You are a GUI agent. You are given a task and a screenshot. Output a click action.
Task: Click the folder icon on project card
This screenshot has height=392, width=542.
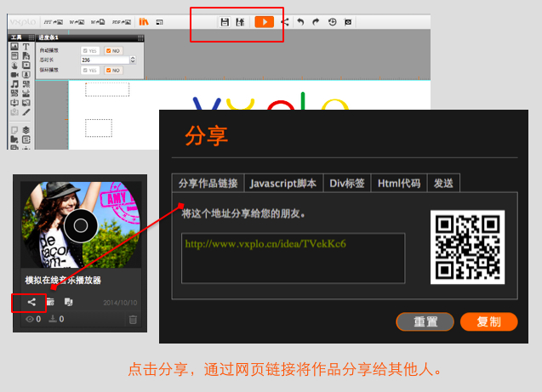pyautogui.click(x=50, y=301)
